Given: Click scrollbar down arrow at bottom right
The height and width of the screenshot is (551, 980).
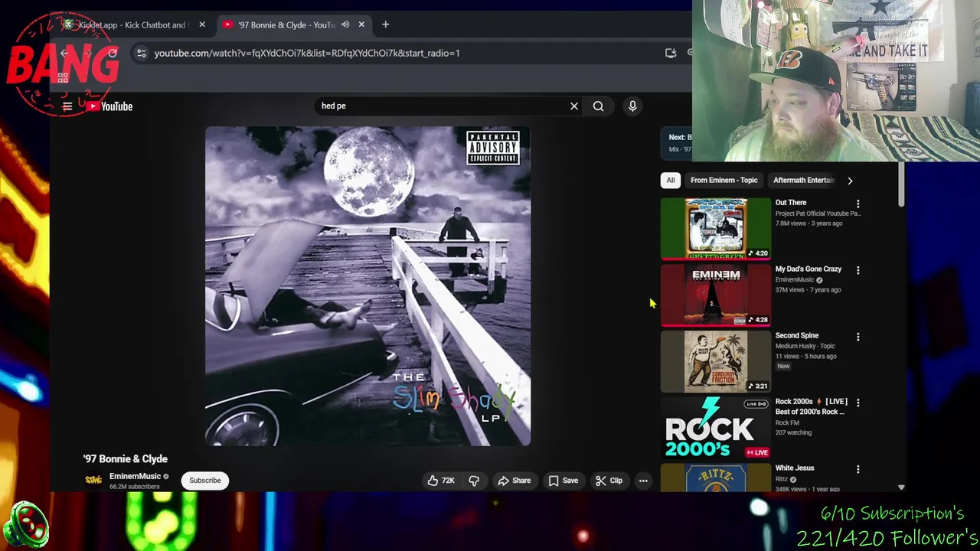Looking at the screenshot, I should pos(901,487).
